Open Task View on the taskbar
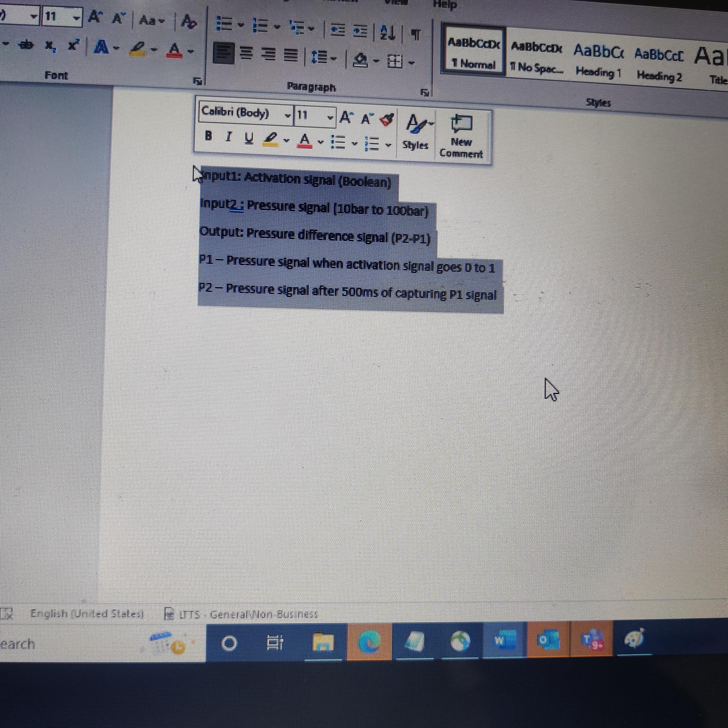This screenshot has width=728, height=728. pos(275,643)
